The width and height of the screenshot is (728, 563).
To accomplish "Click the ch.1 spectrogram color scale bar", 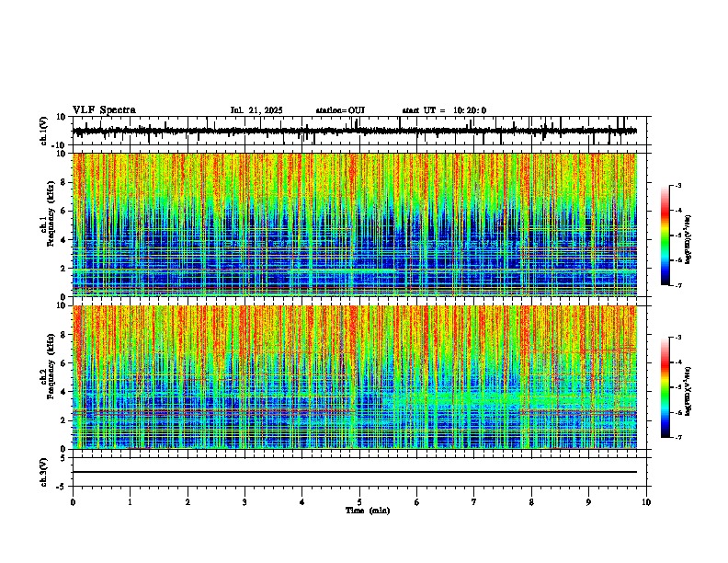I will point(665,236).
